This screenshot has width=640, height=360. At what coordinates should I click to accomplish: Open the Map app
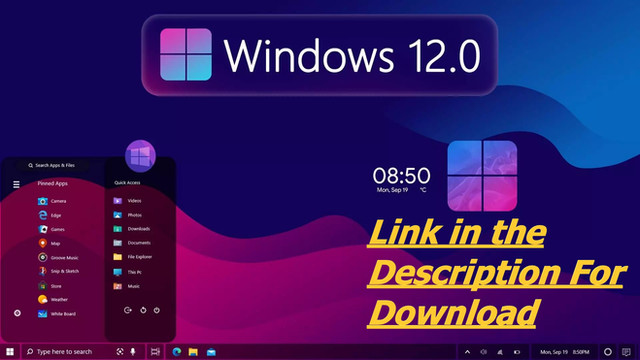click(x=49, y=243)
